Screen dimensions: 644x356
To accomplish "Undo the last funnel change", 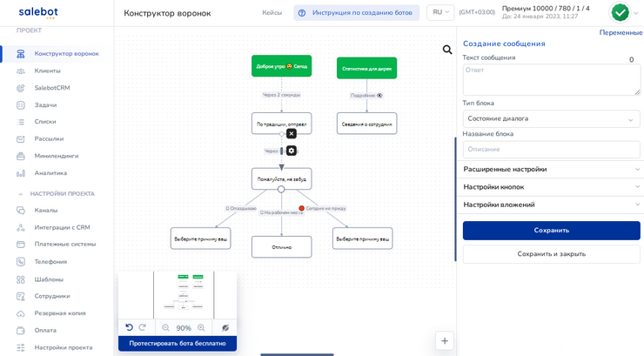I will (130, 328).
